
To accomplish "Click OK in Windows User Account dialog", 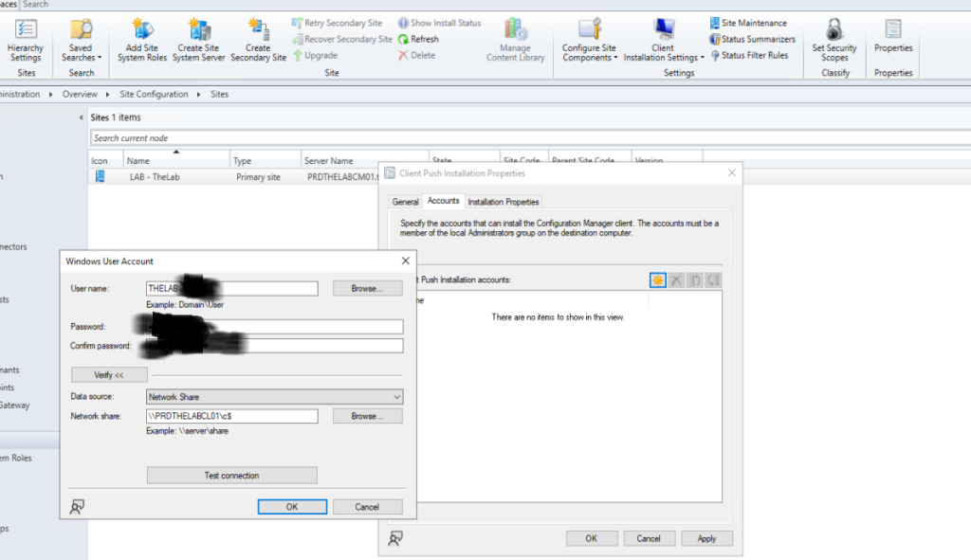I will 292,507.
